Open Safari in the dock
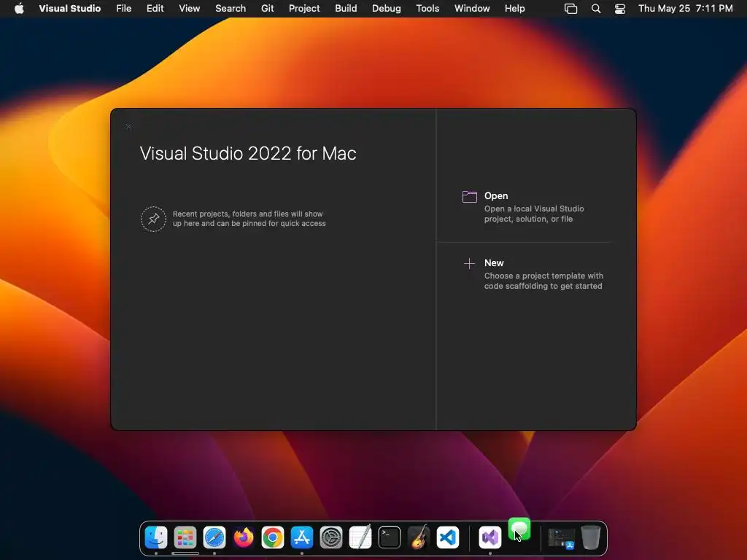 pyautogui.click(x=214, y=537)
